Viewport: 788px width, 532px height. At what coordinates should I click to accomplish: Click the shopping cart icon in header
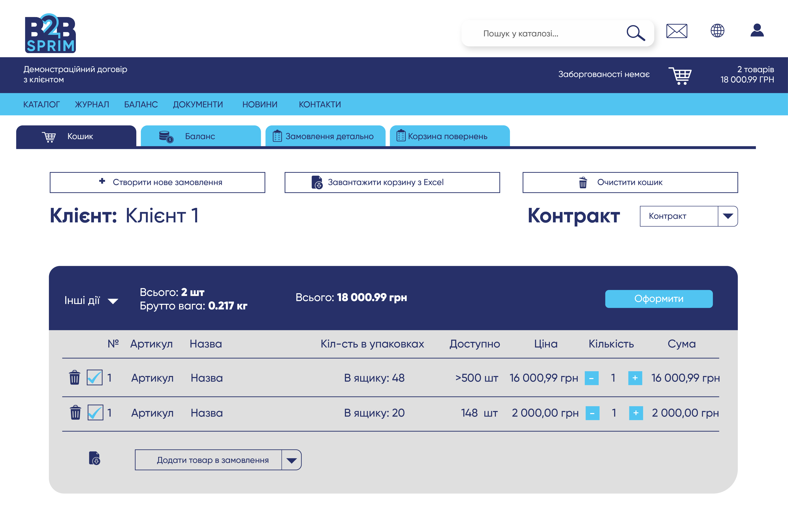[x=680, y=76]
